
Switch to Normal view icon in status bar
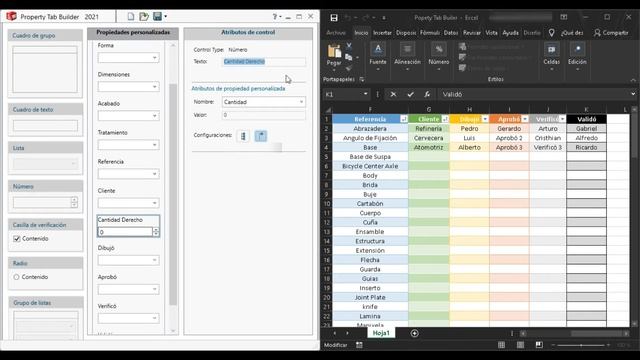pos(501,345)
